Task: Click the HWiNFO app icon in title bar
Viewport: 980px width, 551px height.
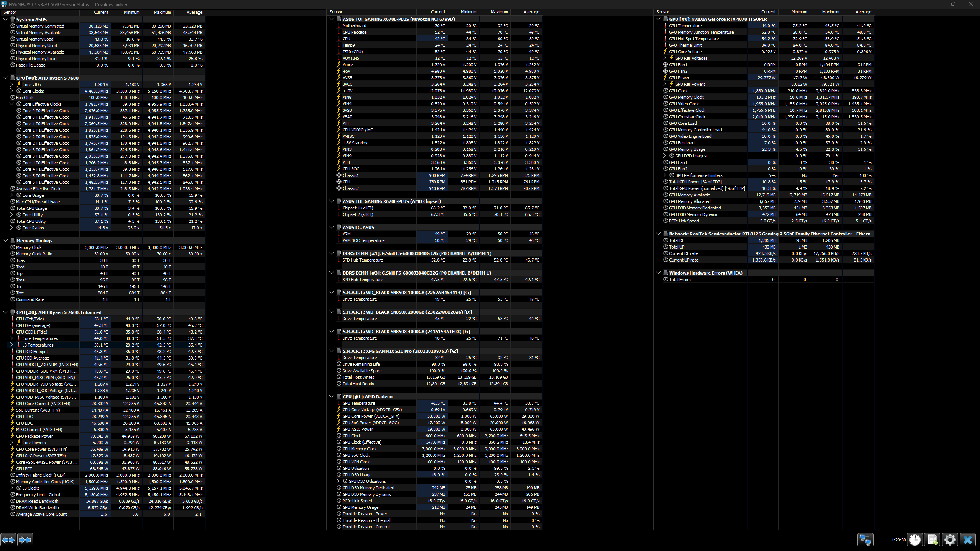Action: [x=4, y=4]
